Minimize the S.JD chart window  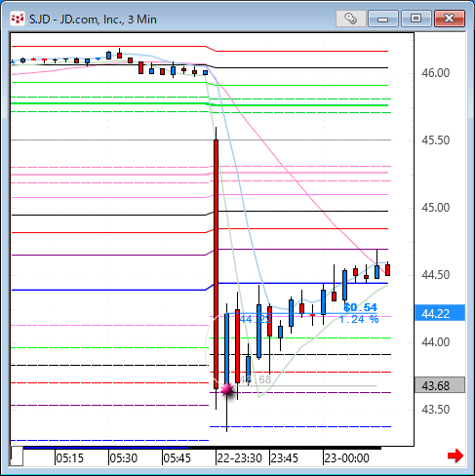tap(383, 19)
